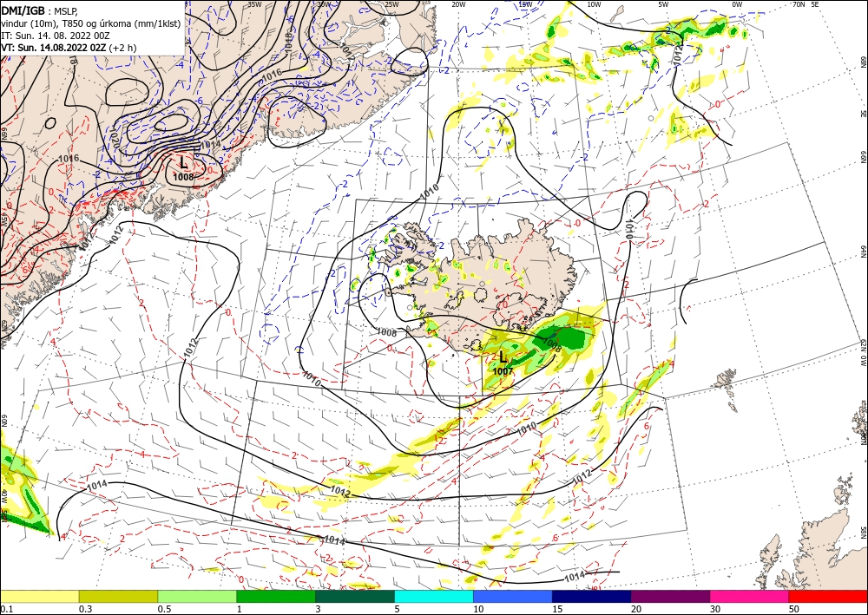The width and height of the screenshot is (868, 615).
Task: Click the "70N" label at the top
Action: pyautogui.click(x=799, y=3)
